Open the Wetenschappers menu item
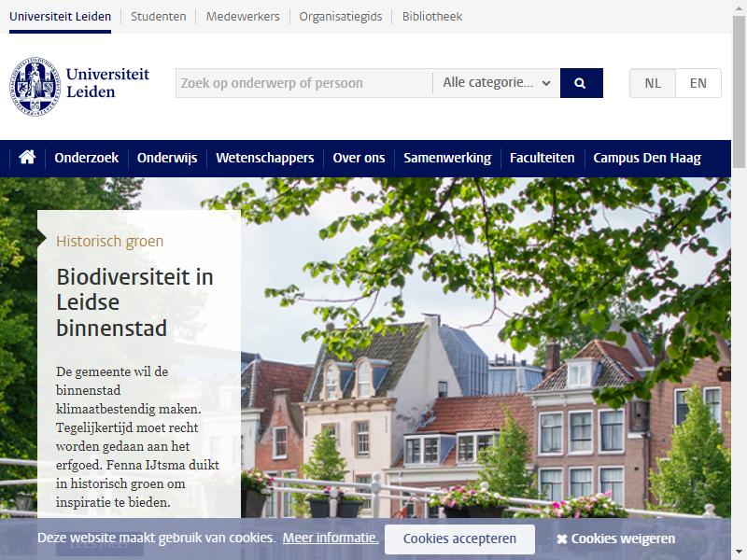747x560 pixels. [265, 158]
